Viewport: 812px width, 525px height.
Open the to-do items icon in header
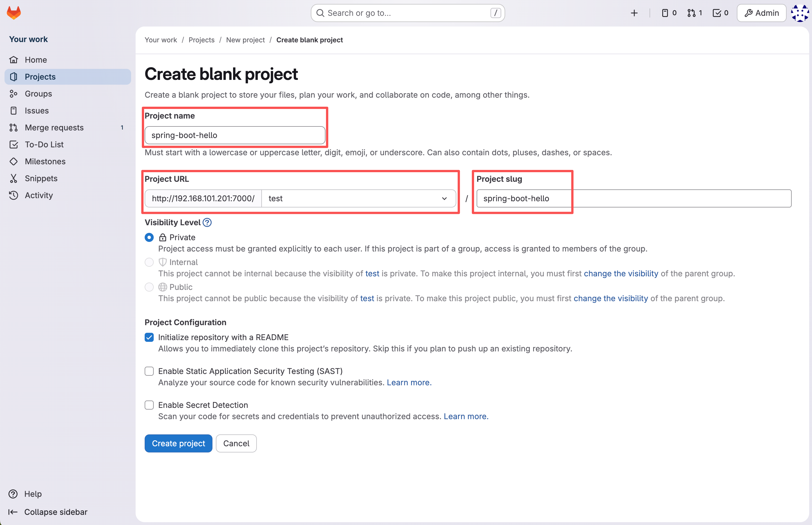click(x=720, y=13)
